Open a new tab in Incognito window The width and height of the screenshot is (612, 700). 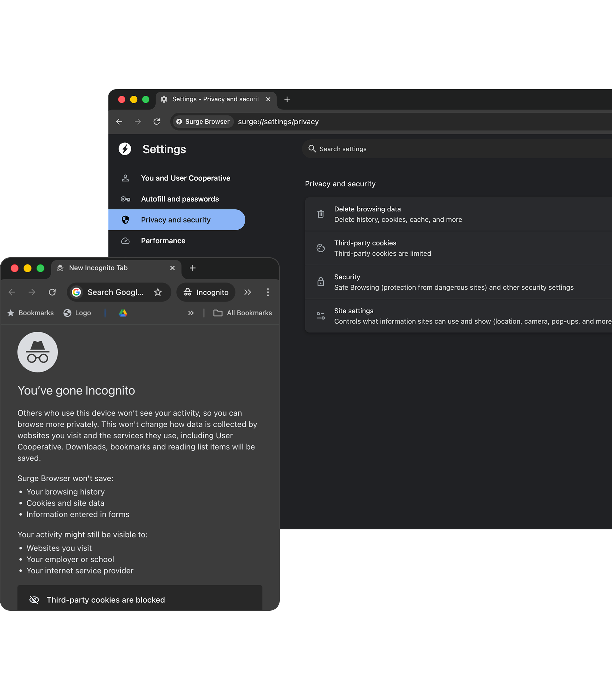coord(193,268)
